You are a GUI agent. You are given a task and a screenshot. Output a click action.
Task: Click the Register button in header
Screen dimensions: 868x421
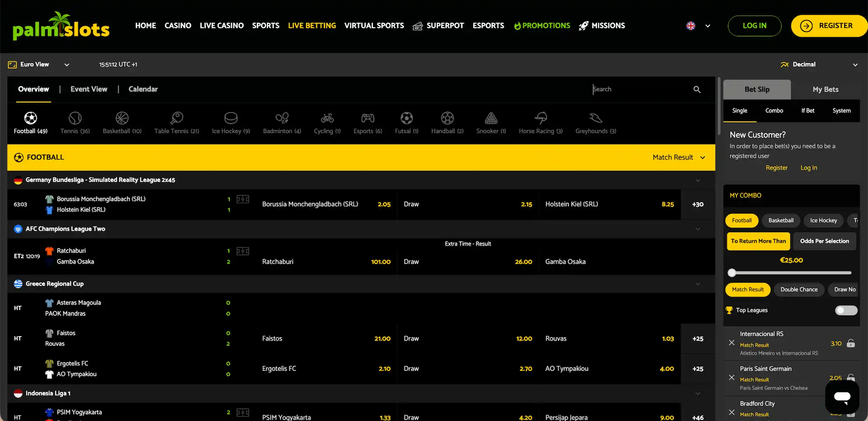tap(829, 26)
